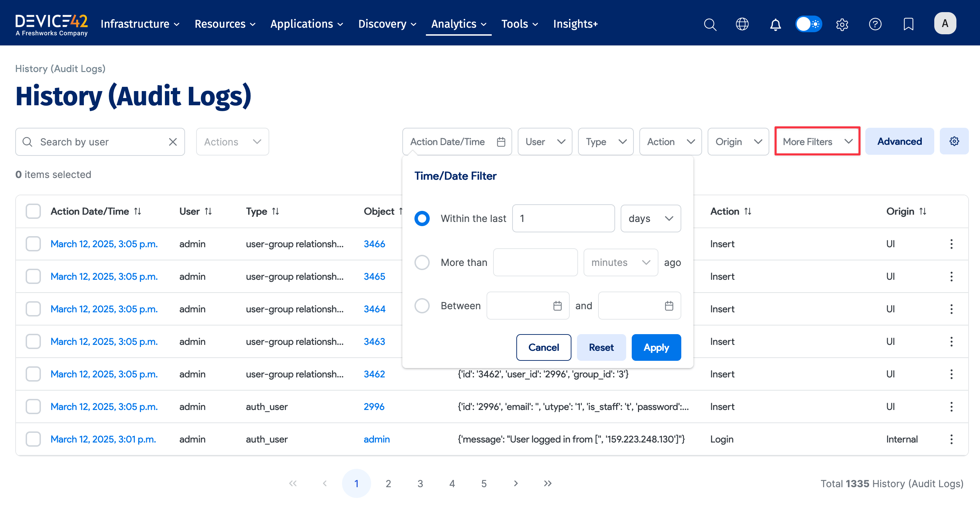This screenshot has height=509, width=980.
Task: Click the bookmark icon in the top bar
Action: pyautogui.click(x=908, y=24)
